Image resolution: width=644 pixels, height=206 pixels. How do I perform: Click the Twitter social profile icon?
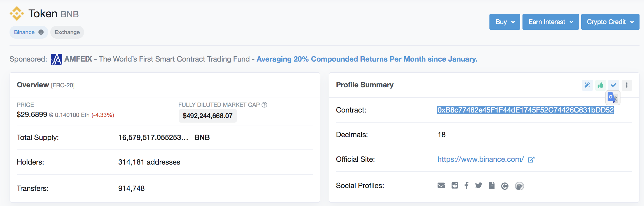[479, 186]
